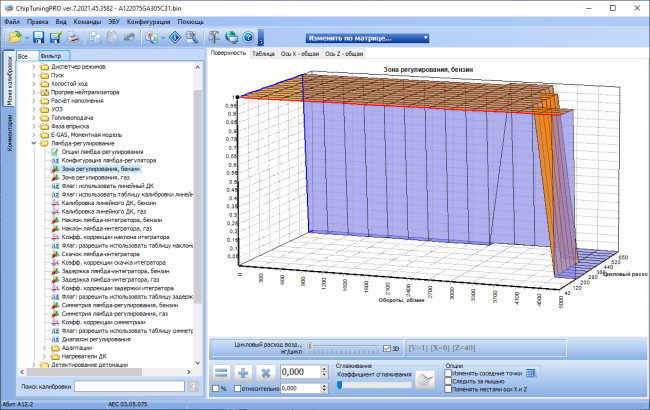Screen dimensions: 650x410
Task: Click the open file folder icon
Action: (15, 37)
